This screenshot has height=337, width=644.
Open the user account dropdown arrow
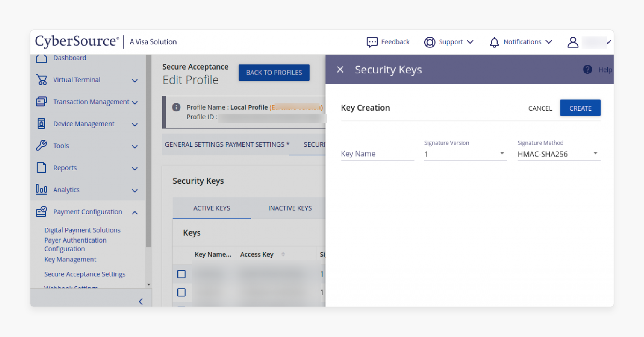pyautogui.click(x=609, y=42)
